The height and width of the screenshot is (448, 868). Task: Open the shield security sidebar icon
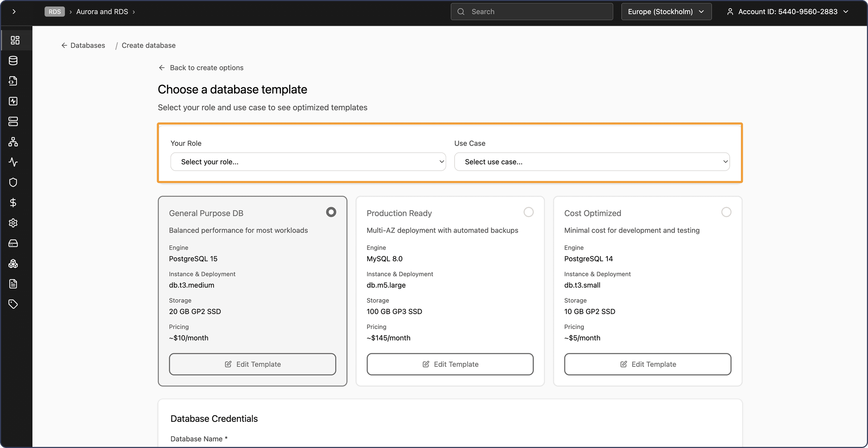coord(13,182)
